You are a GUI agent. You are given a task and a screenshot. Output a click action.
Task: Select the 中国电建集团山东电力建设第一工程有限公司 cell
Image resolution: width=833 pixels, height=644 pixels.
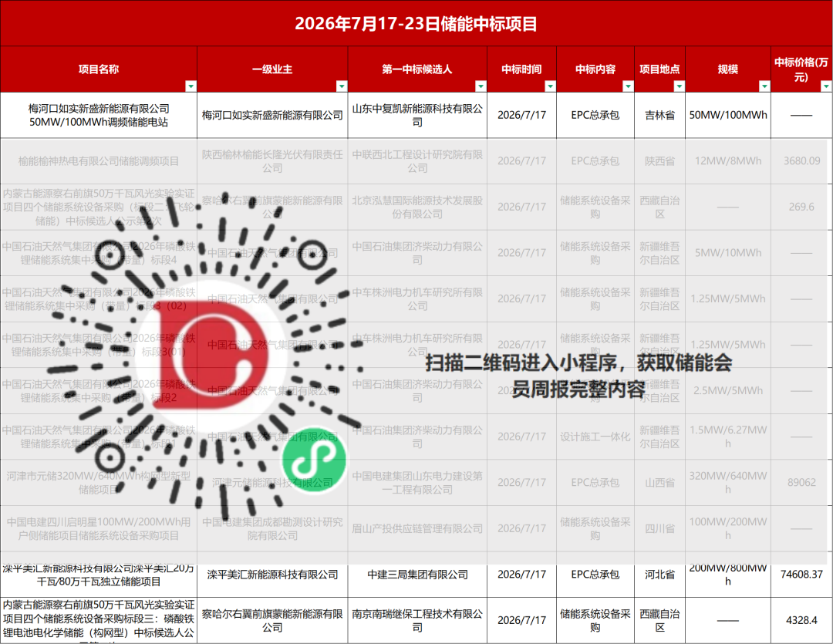[417, 483]
